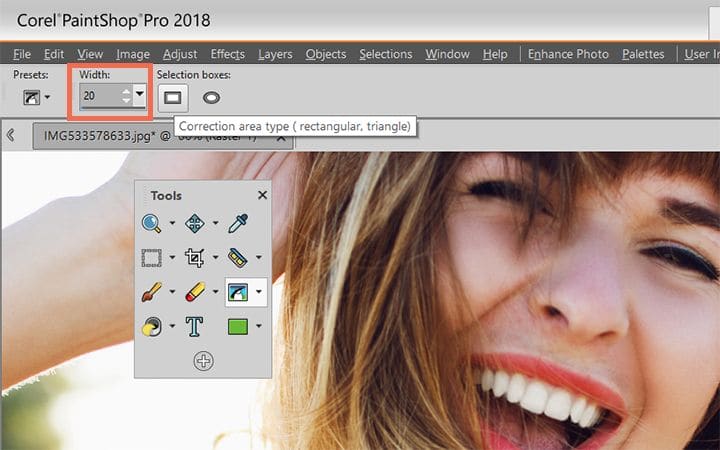The width and height of the screenshot is (720, 450).
Task: Open the Presets picker icon
Action: [x=32, y=97]
